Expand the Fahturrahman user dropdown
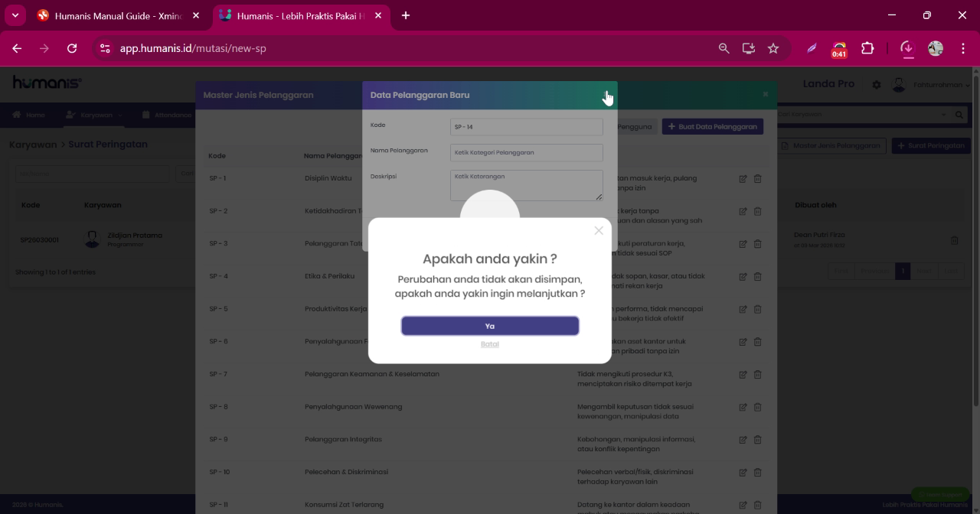Viewport: 980px width, 514px height. [x=941, y=85]
